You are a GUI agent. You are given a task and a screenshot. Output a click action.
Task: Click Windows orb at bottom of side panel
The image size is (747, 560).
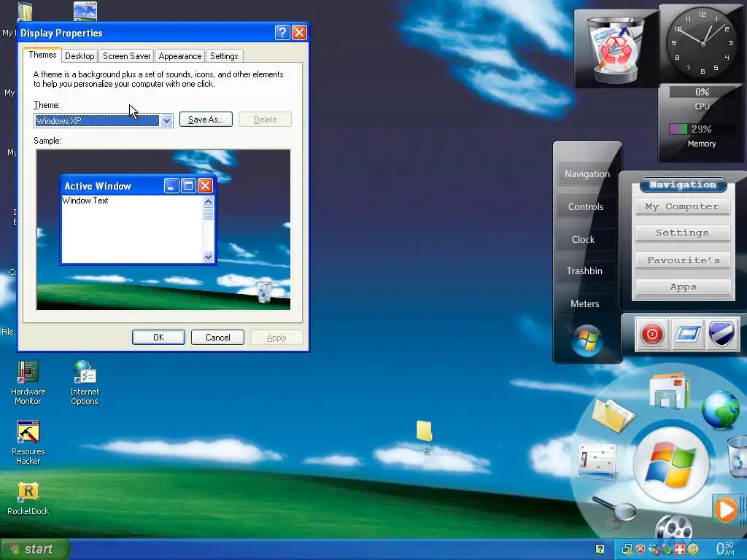coord(587,341)
